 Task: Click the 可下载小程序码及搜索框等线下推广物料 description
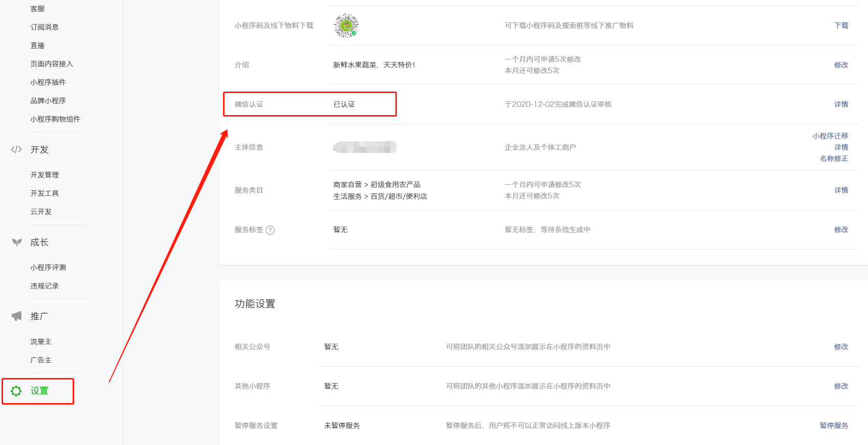(569, 26)
